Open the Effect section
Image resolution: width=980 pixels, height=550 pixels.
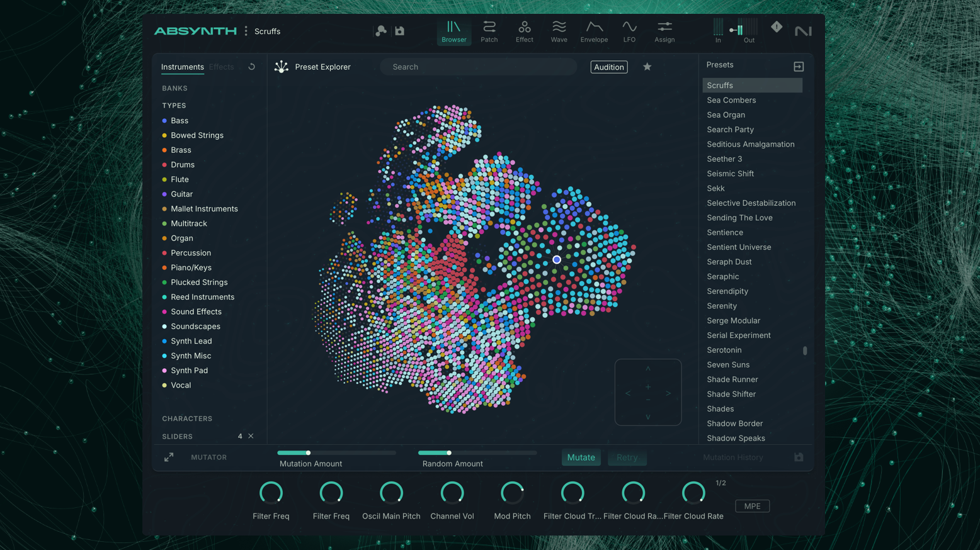[524, 31]
